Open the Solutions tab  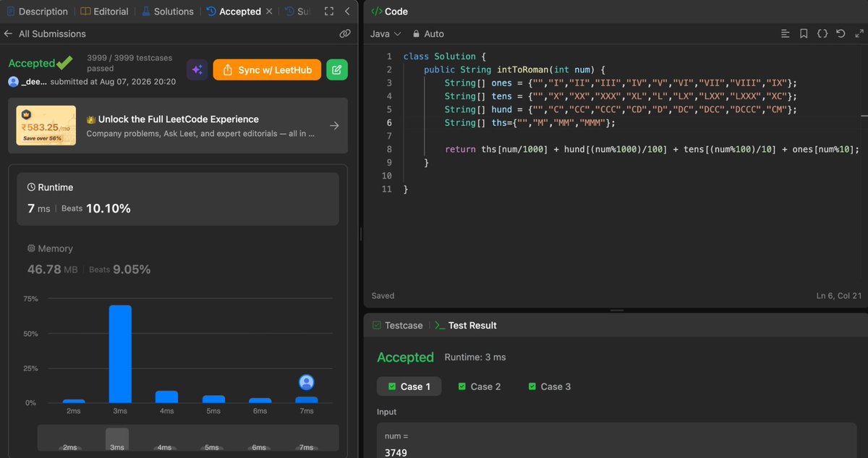[x=167, y=12]
